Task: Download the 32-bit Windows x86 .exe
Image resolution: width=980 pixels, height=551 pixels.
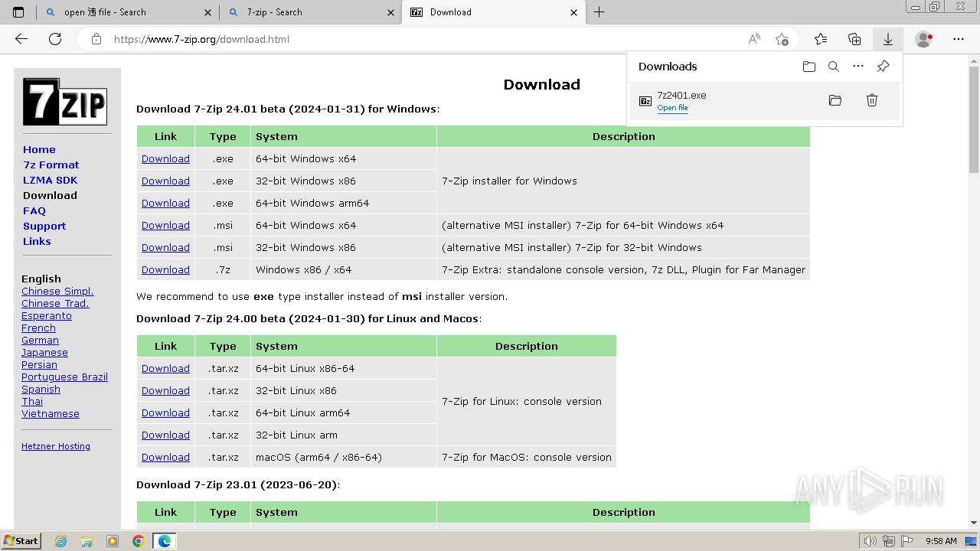Action: click(x=165, y=181)
